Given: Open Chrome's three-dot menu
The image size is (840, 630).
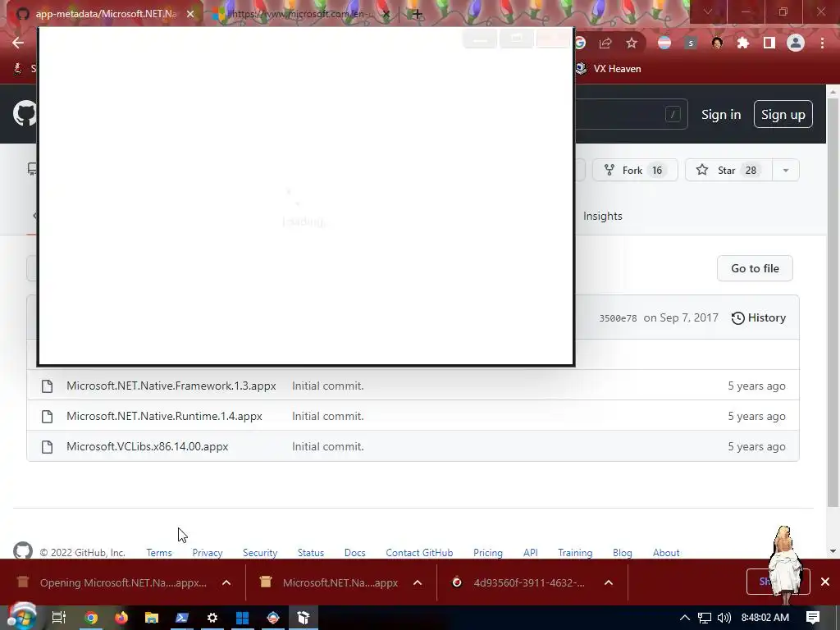Looking at the screenshot, I should tap(822, 43).
